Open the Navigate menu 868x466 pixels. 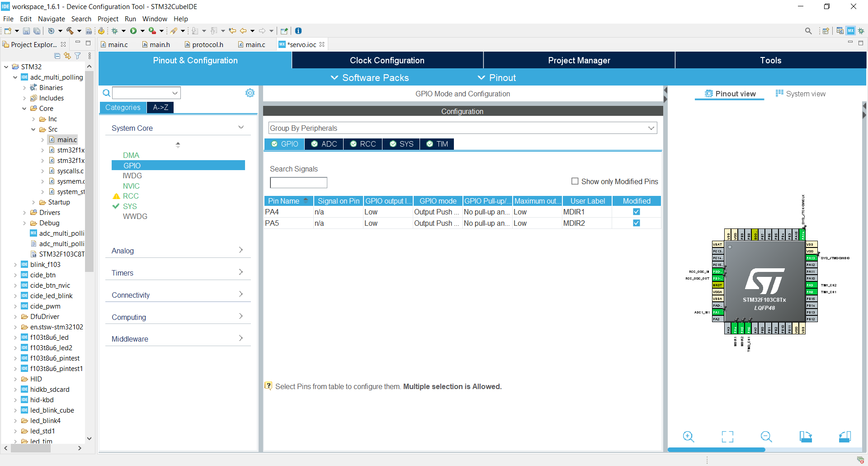[51, 19]
